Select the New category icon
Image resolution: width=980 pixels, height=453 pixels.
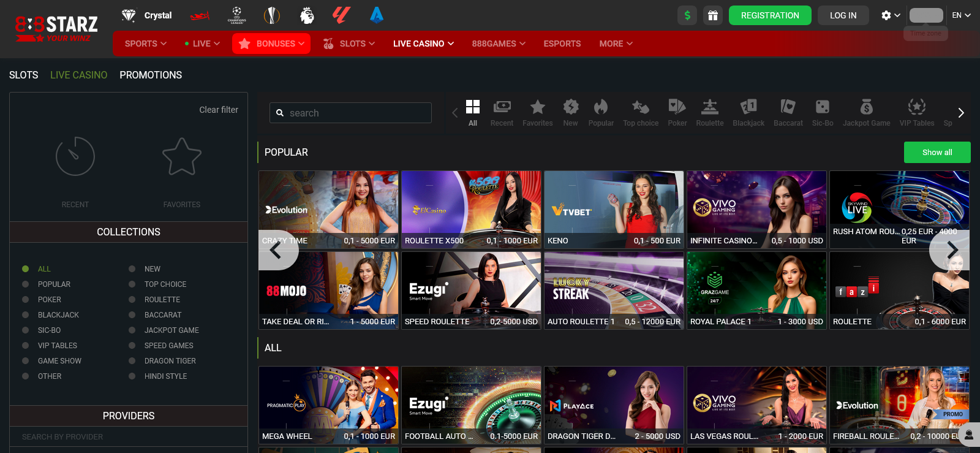(570, 113)
